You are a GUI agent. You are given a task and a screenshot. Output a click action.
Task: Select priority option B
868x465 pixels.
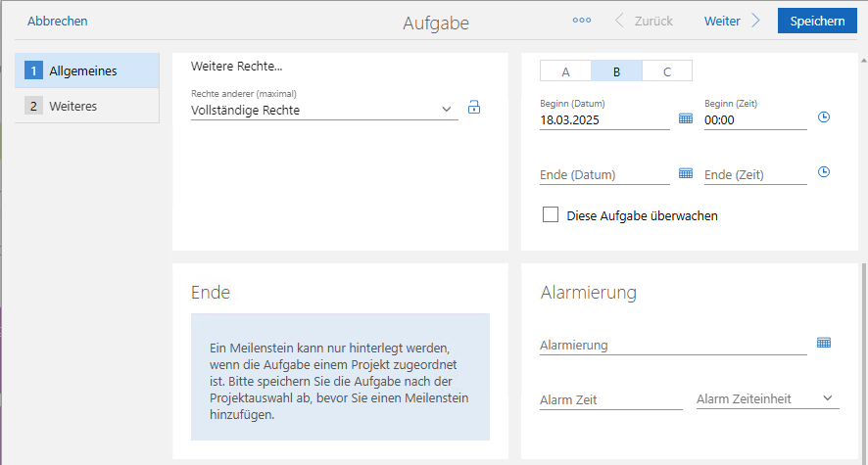(x=616, y=71)
